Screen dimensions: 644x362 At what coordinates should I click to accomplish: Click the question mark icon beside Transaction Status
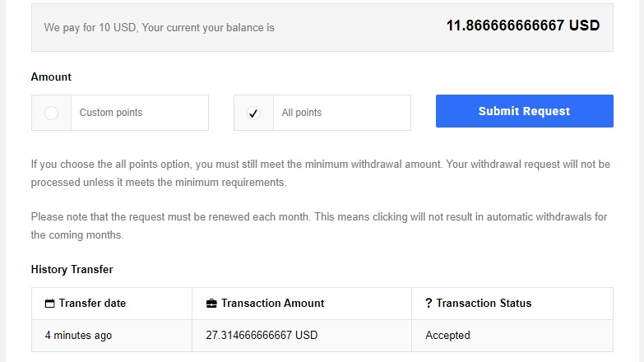pyautogui.click(x=429, y=304)
